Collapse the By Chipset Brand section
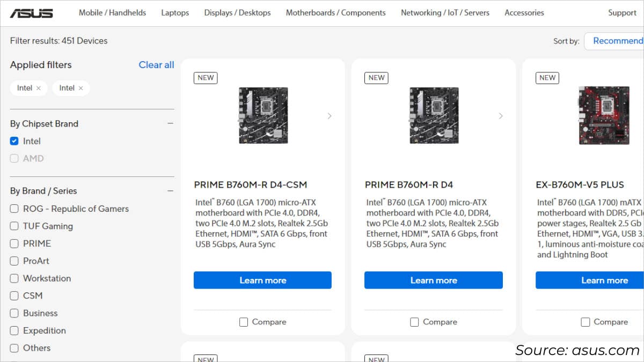 pyautogui.click(x=170, y=123)
